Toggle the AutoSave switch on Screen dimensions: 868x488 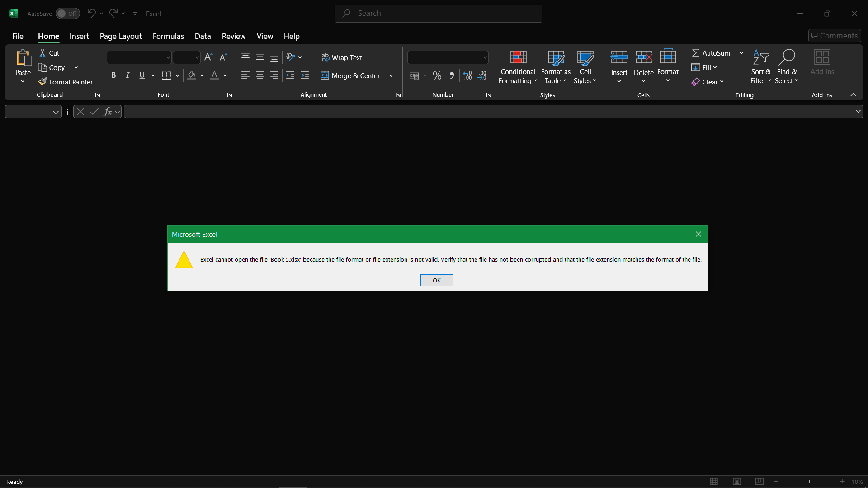pyautogui.click(x=67, y=14)
